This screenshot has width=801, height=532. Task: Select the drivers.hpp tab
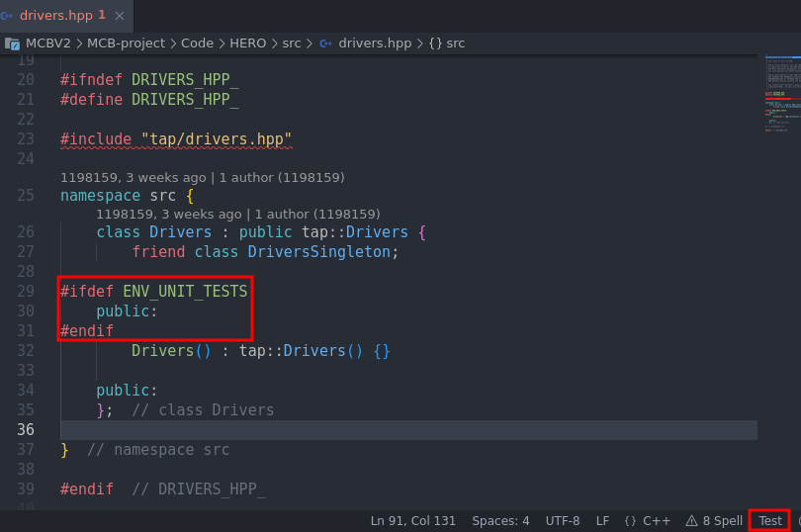54,15
